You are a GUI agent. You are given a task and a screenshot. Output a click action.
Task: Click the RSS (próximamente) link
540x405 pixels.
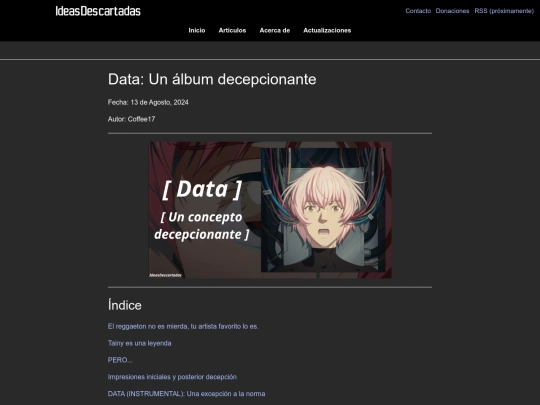click(504, 11)
